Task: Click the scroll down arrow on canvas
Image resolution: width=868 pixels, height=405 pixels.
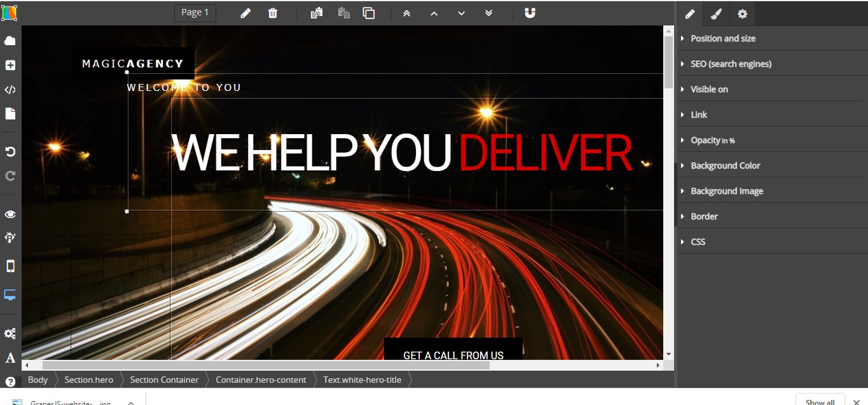Action: 668,354
